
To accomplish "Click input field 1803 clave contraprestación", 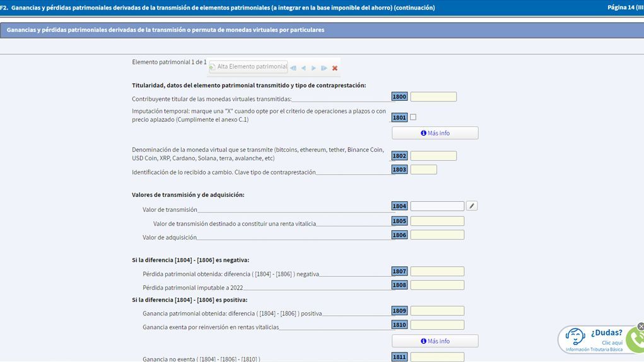I will point(423,170).
